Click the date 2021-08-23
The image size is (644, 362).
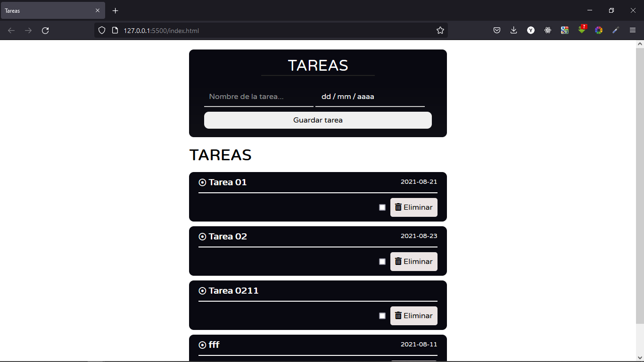point(419,236)
